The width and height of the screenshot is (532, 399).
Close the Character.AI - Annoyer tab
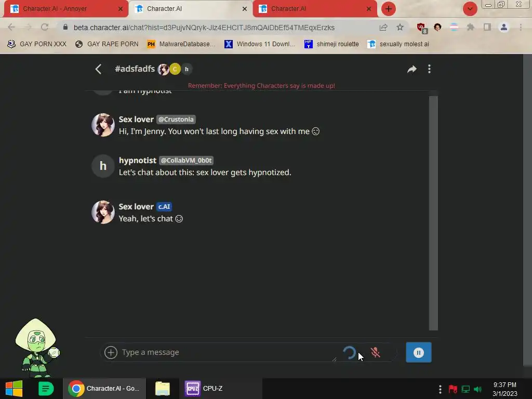[x=121, y=9]
